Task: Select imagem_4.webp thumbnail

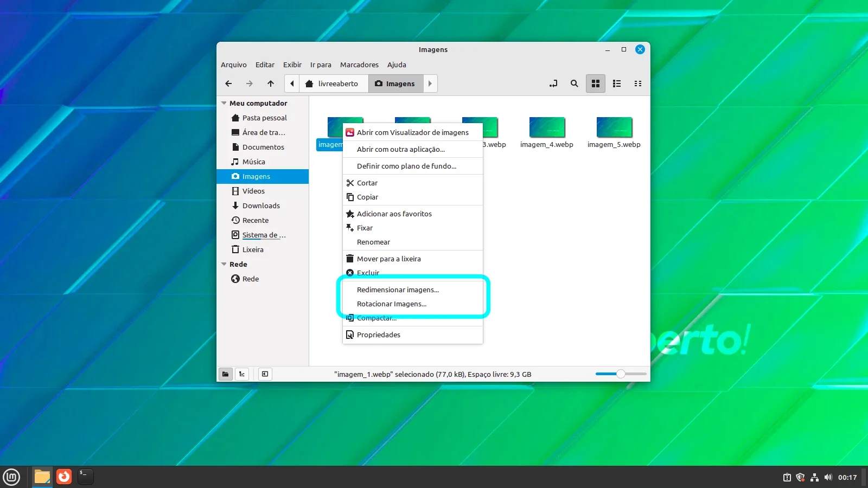Action: [x=547, y=127]
